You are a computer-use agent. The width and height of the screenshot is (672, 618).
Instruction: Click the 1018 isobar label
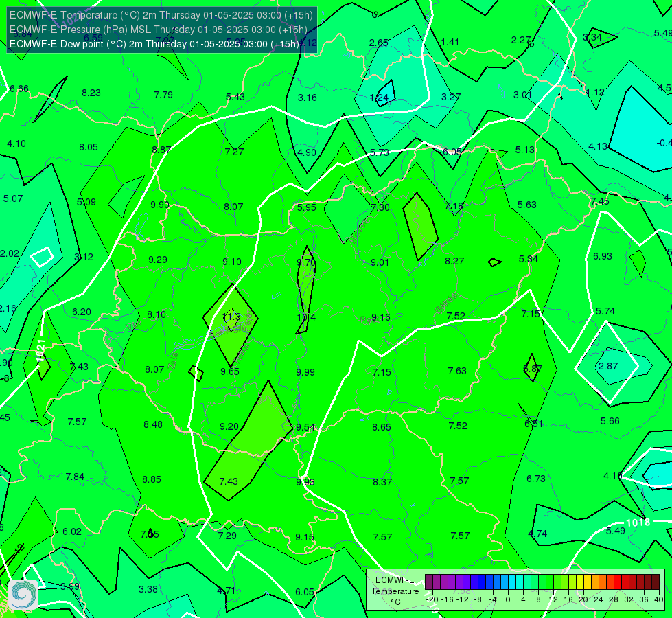(x=638, y=523)
